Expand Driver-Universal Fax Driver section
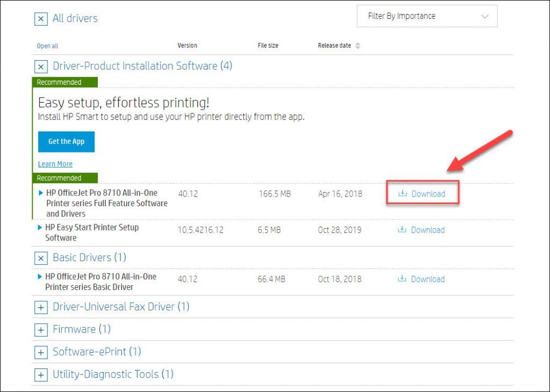This screenshot has width=550, height=392. click(41, 308)
